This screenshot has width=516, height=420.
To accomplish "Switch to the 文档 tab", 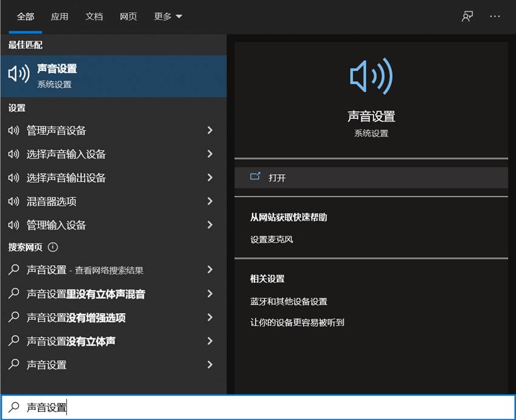I will 94,16.
